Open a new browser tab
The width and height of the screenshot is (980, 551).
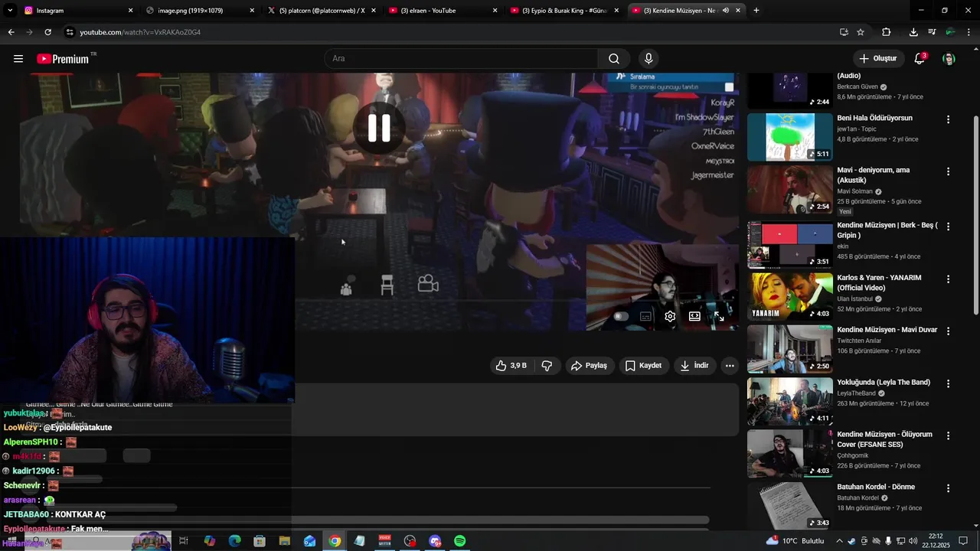[756, 11]
